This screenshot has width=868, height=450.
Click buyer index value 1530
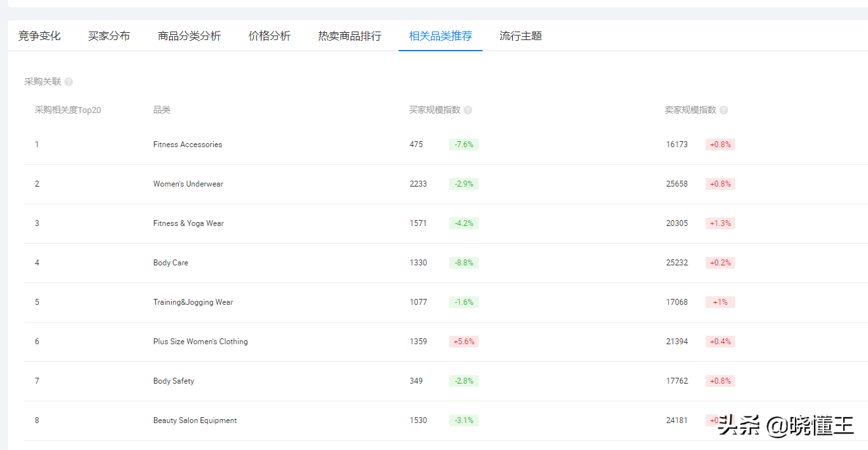point(418,420)
